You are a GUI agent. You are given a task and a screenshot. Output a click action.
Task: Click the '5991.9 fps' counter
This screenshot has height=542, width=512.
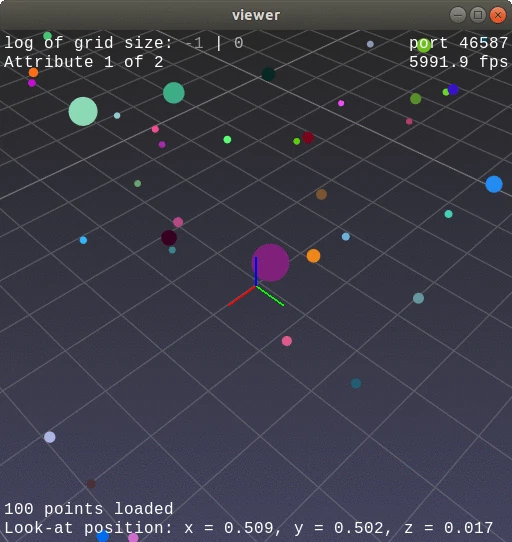pyautogui.click(x=458, y=62)
